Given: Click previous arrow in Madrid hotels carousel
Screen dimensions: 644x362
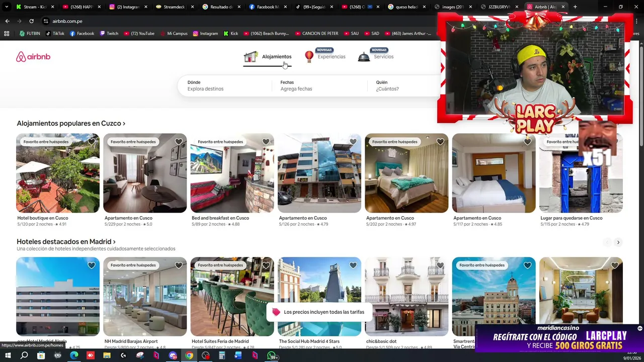Looking at the screenshot, I should click(x=607, y=242).
